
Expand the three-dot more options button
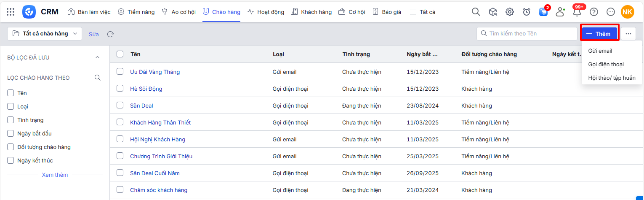[628, 34]
